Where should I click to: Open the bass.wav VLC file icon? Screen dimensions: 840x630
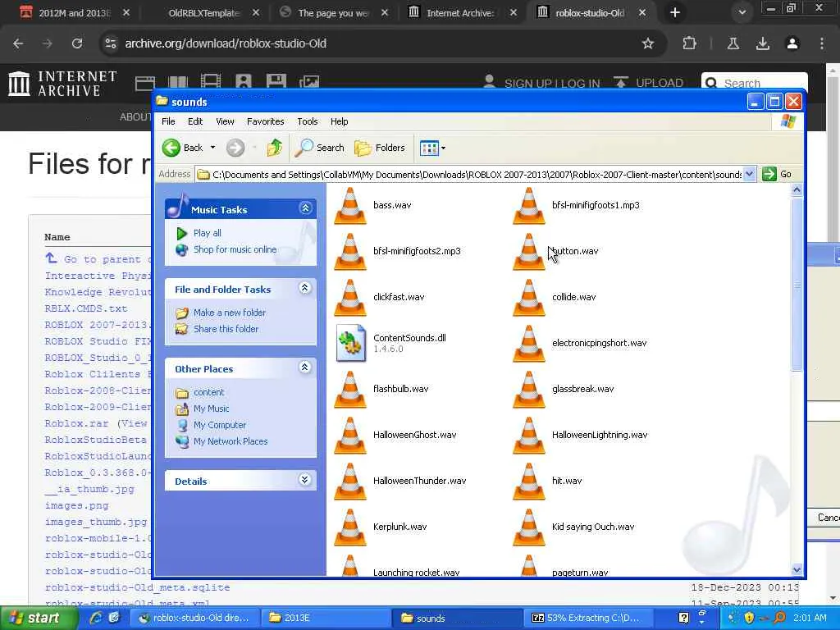pos(349,206)
